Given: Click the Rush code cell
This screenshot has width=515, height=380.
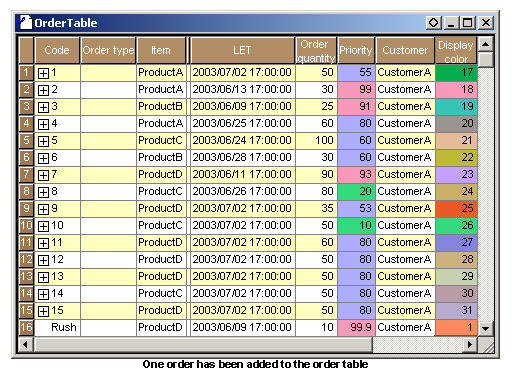Looking at the screenshot, I should (57, 327).
